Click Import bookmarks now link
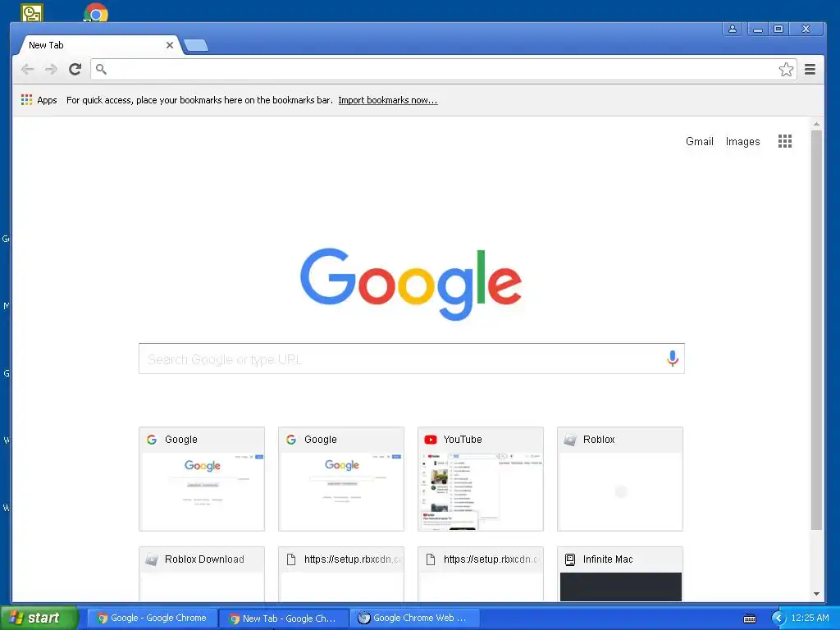840x630 pixels. click(388, 100)
